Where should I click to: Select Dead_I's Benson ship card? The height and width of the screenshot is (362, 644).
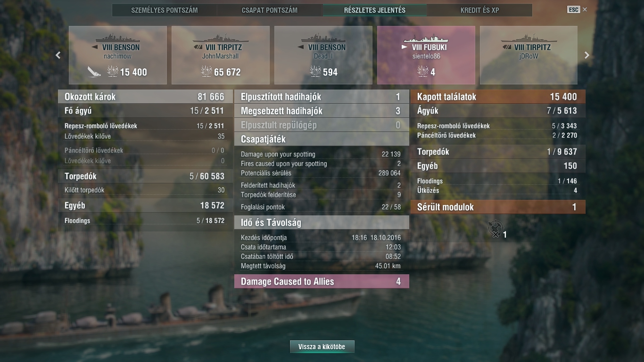pyautogui.click(x=323, y=55)
